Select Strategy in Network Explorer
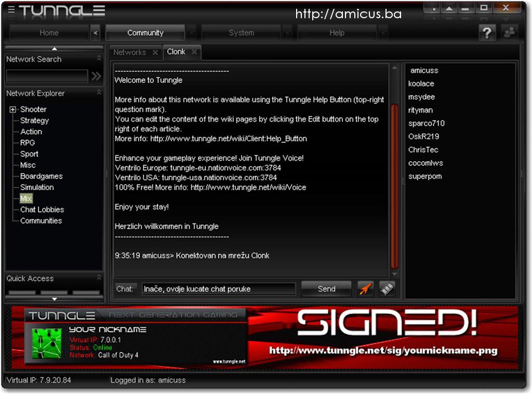Viewport: 532px width, 394px height. click(x=35, y=121)
